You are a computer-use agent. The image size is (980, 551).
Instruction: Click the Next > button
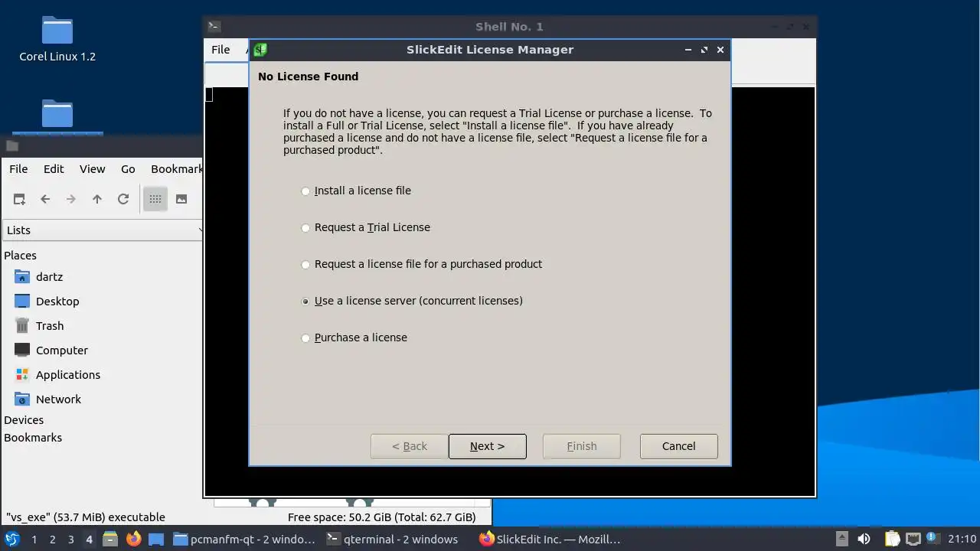click(487, 446)
